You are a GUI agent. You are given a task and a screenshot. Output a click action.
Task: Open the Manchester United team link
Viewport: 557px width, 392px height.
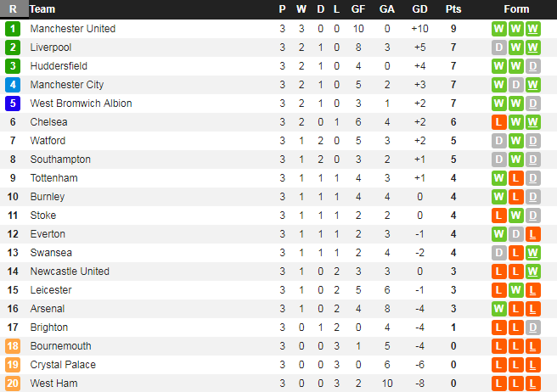click(72, 29)
